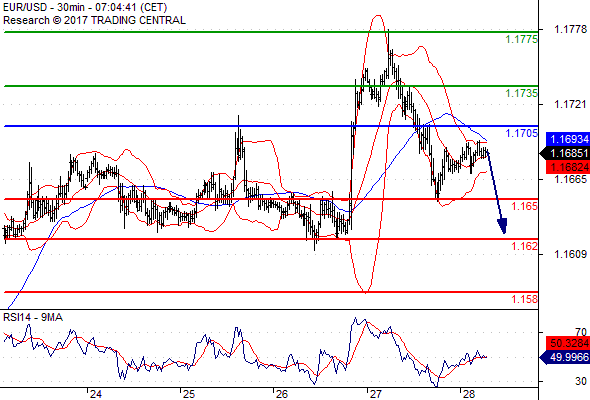Click the 1.1609 price axis value
The image size is (590, 400).
point(570,254)
